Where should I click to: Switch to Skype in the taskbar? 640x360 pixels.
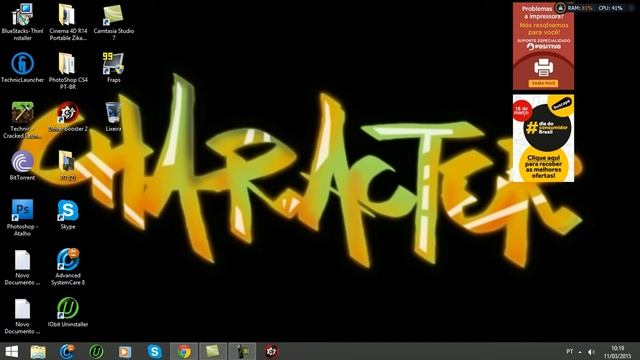155,351
